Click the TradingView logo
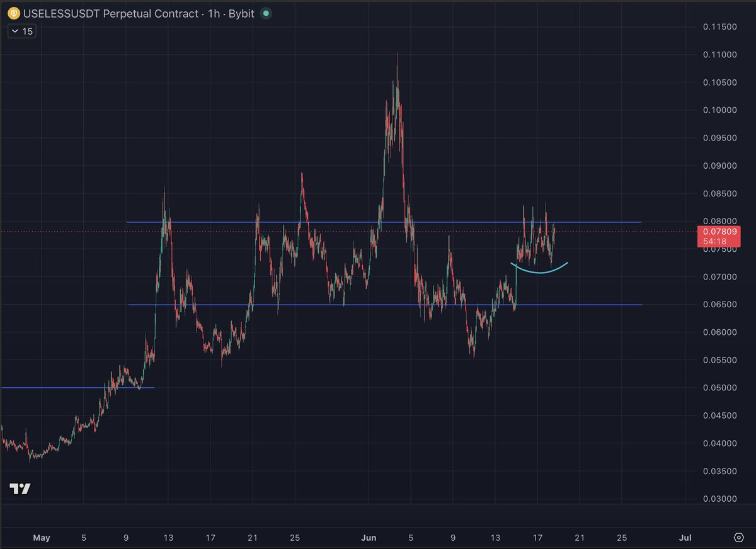756x549 pixels. click(x=20, y=489)
